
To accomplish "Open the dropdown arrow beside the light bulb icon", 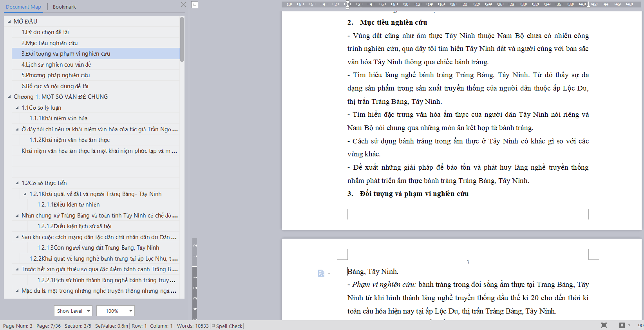I will pyautogui.click(x=629, y=325).
